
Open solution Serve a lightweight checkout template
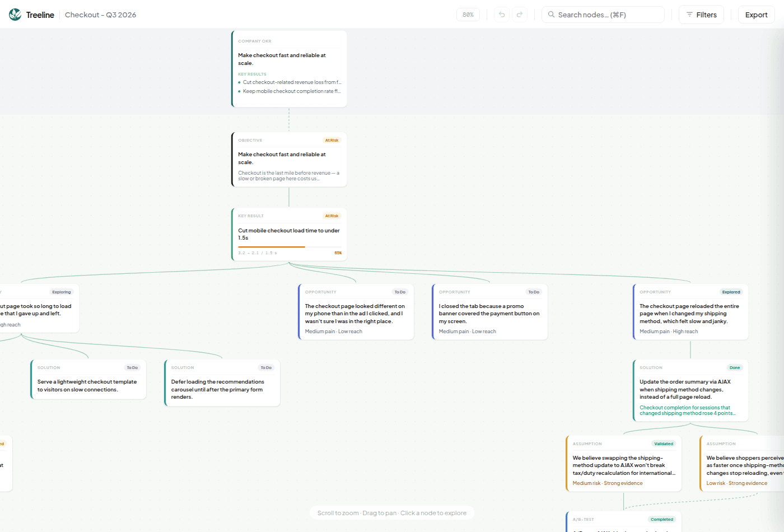tap(88, 379)
